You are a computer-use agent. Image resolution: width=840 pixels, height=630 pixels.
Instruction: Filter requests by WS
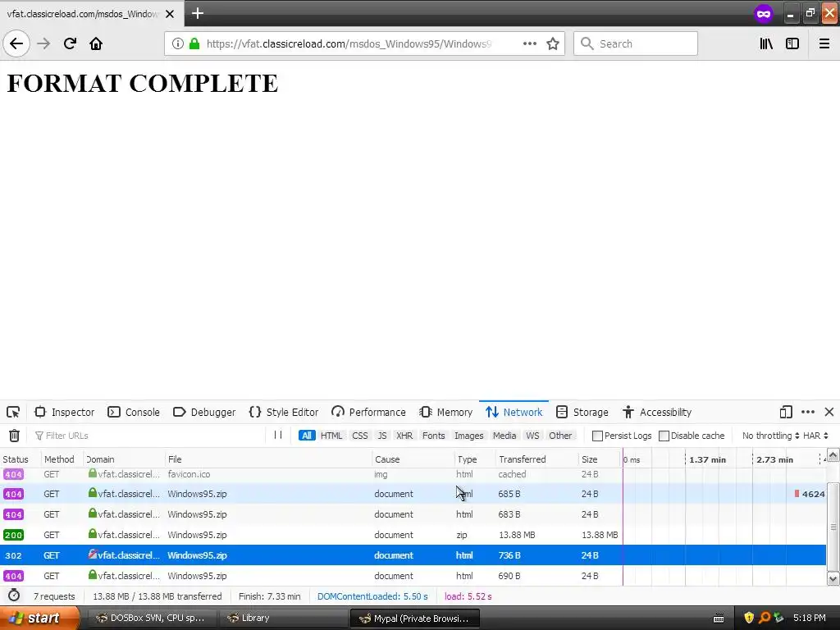point(532,436)
